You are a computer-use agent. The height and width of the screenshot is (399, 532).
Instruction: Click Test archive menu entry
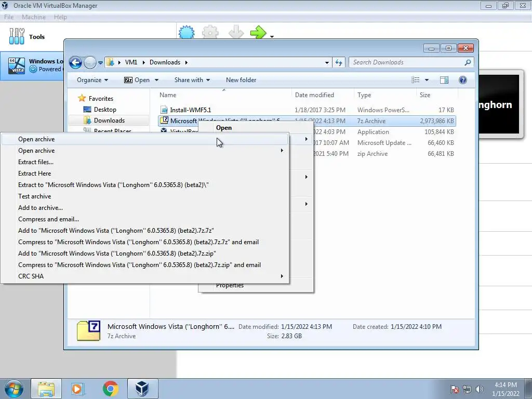click(35, 196)
